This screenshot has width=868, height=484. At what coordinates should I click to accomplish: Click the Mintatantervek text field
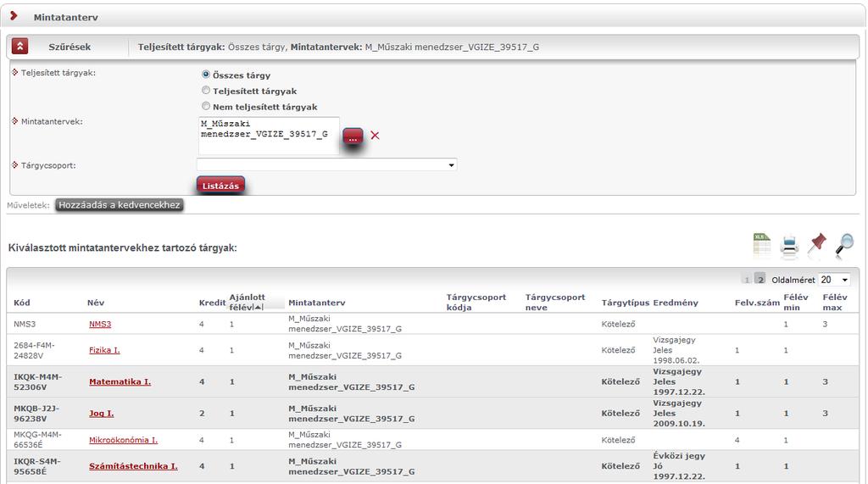[269, 136]
